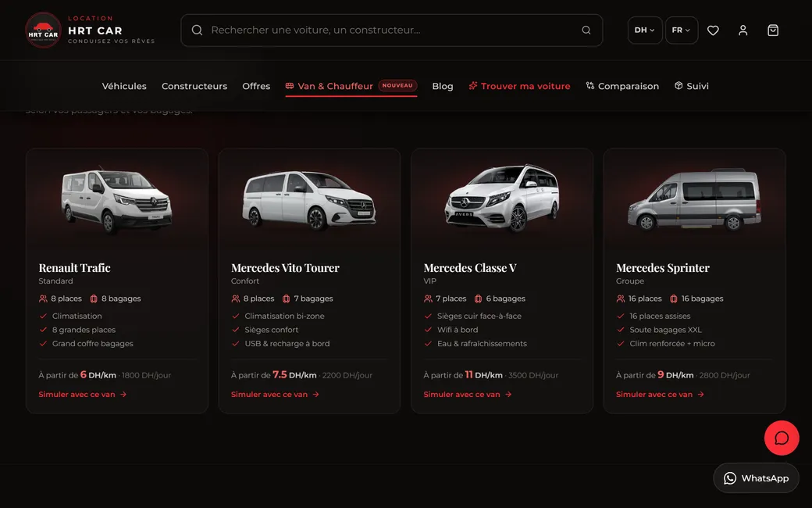Simulate with the Renault Trafic van
The image size is (812, 508).
pos(83,395)
